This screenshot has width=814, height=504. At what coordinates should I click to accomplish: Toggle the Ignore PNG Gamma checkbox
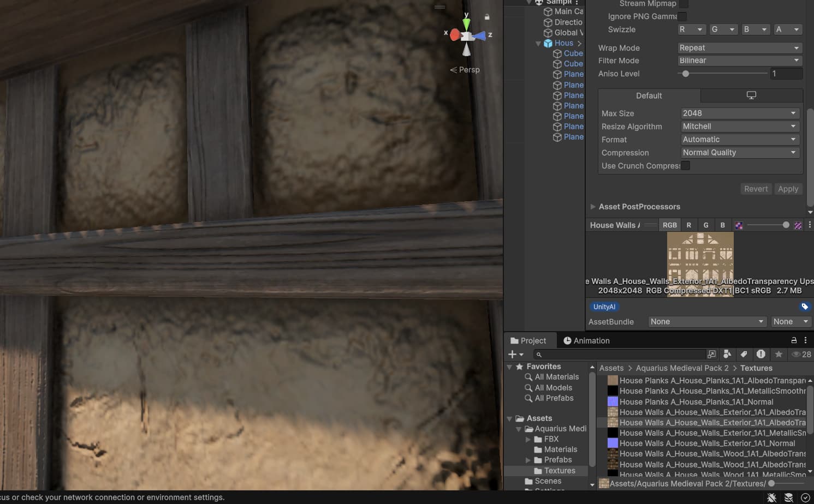(682, 16)
